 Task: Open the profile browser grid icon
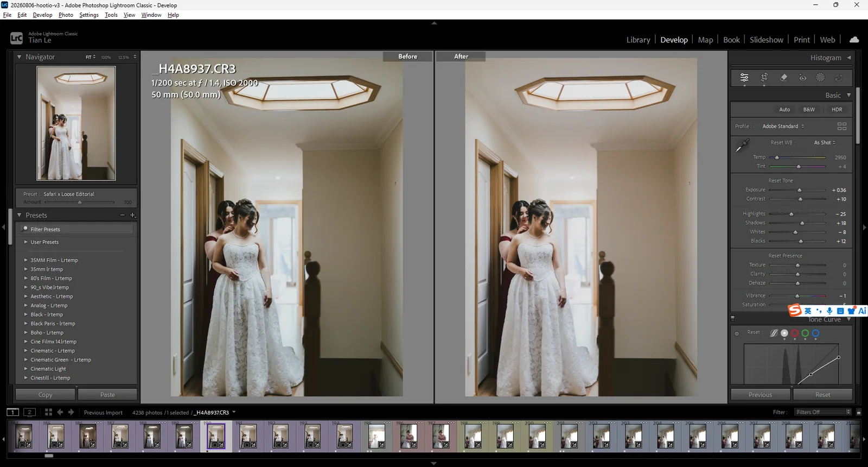pos(842,126)
